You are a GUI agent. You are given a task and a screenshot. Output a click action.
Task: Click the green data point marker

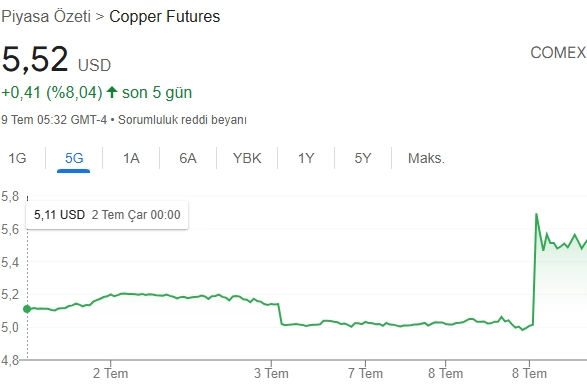point(27,309)
